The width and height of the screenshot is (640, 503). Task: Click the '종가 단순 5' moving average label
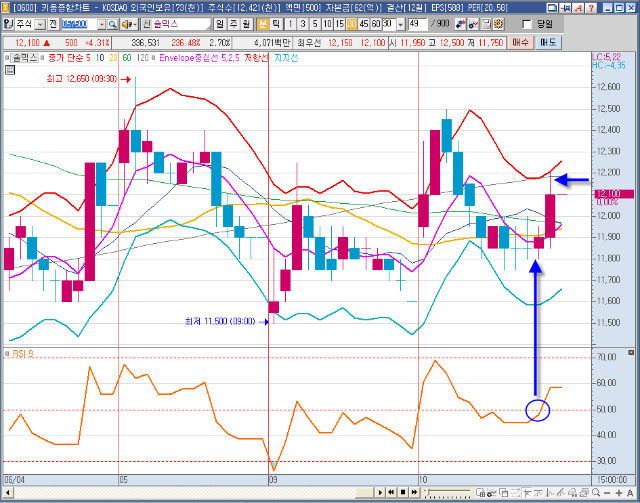(x=69, y=58)
